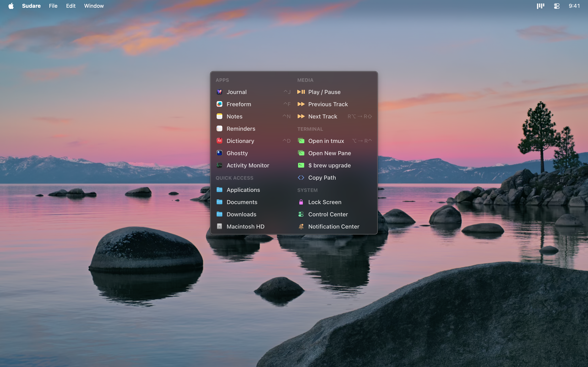
Task: Launch Freeform from the Apps section
Action: [219, 104]
